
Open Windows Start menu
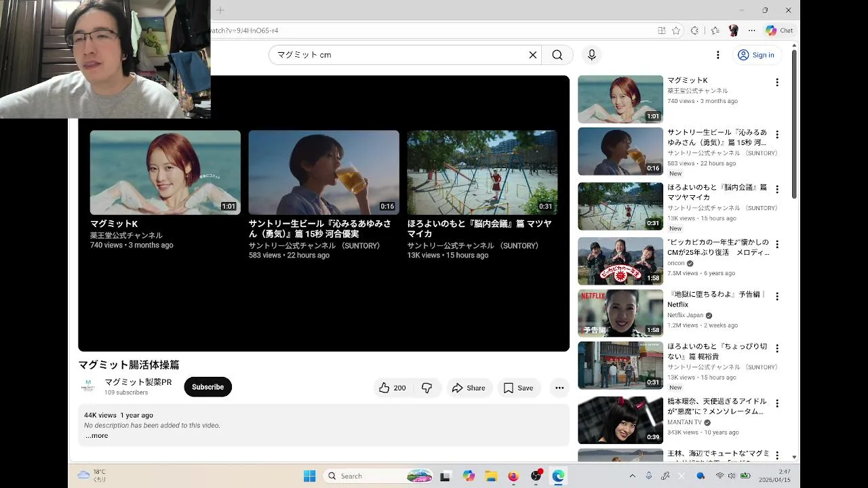pyautogui.click(x=310, y=476)
